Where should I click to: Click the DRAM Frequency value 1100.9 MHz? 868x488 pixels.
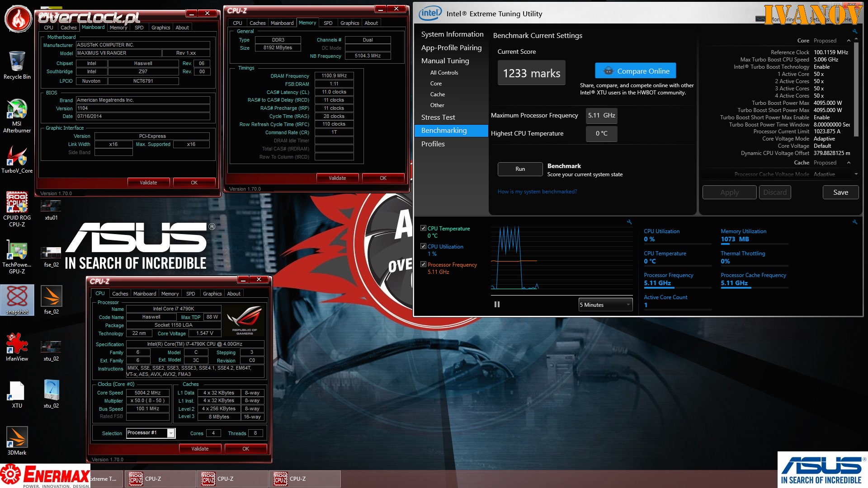point(334,76)
